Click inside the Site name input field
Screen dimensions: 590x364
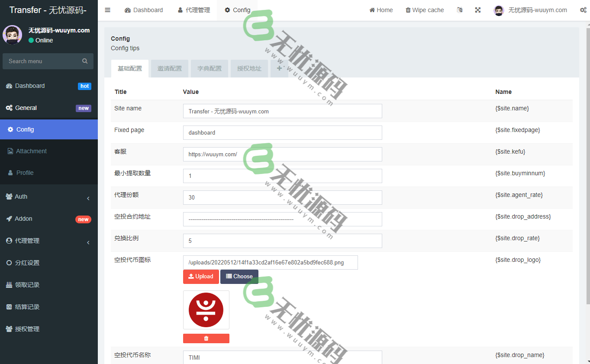click(282, 111)
